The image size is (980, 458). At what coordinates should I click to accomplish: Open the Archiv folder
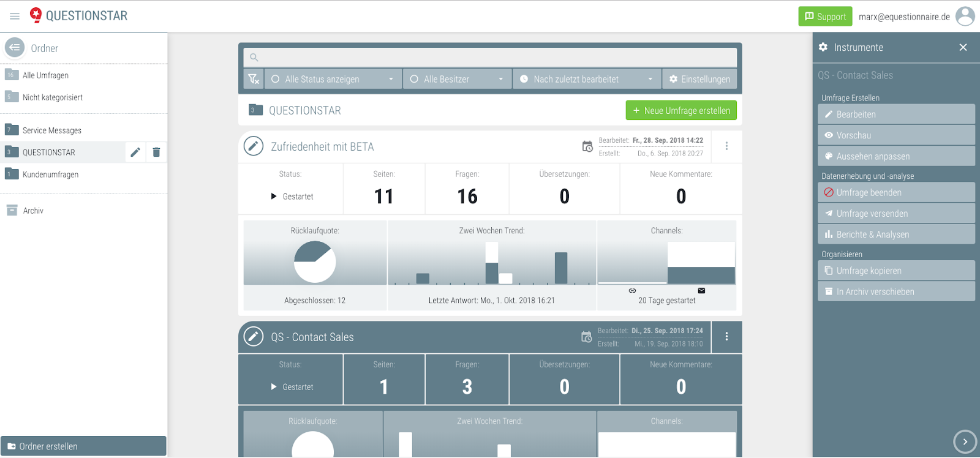pyautogui.click(x=84, y=211)
